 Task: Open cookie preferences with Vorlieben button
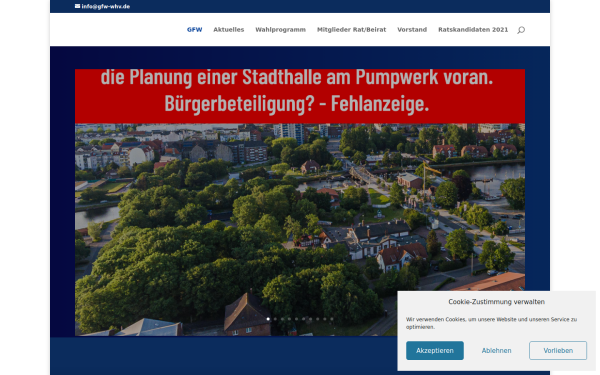pyautogui.click(x=558, y=351)
